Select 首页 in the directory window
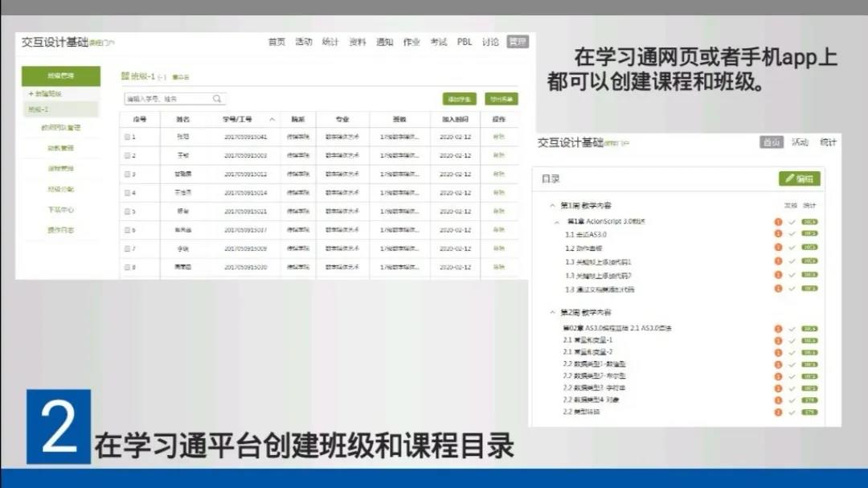The image size is (868, 488). 771,142
